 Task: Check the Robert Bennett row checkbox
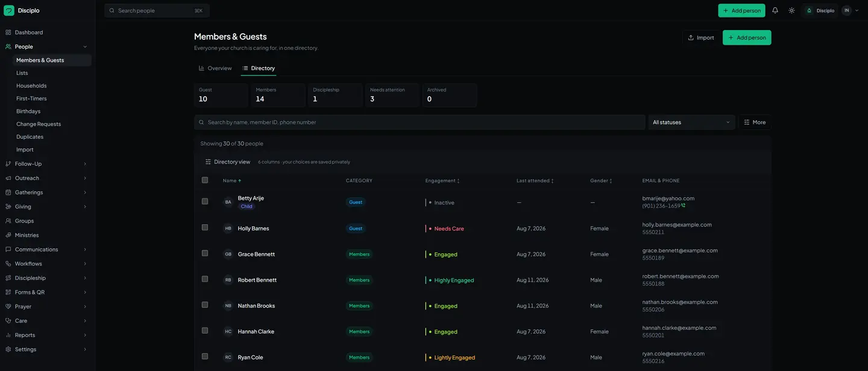pyautogui.click(x=205, y=279)
